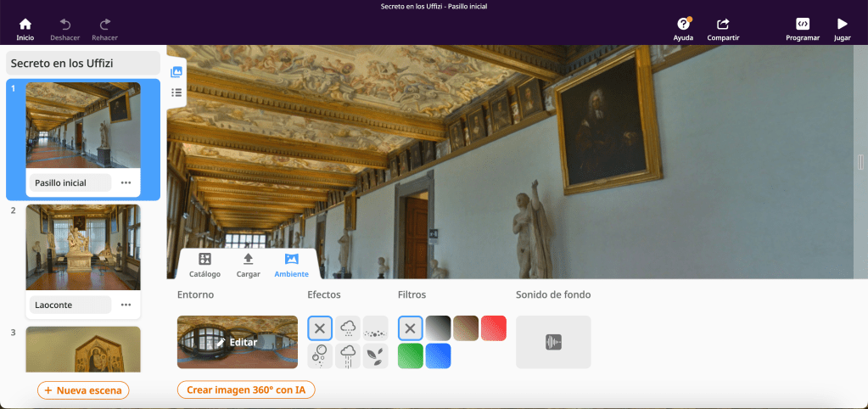Disable effects with the X option
Screen dimensions: 868x409
click(x=320, y=328)
